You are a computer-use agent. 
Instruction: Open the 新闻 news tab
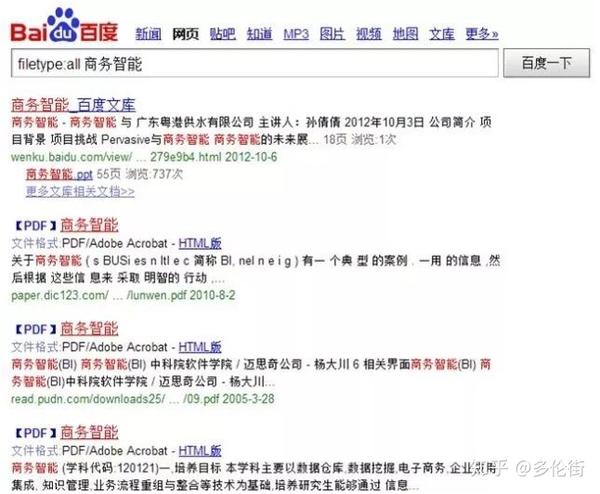[148, 34]
